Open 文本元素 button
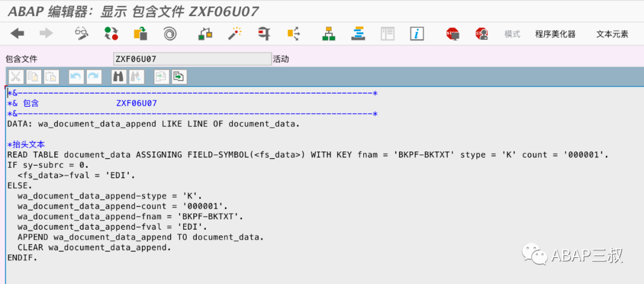The image size is (644, 284). click(612, 34)
